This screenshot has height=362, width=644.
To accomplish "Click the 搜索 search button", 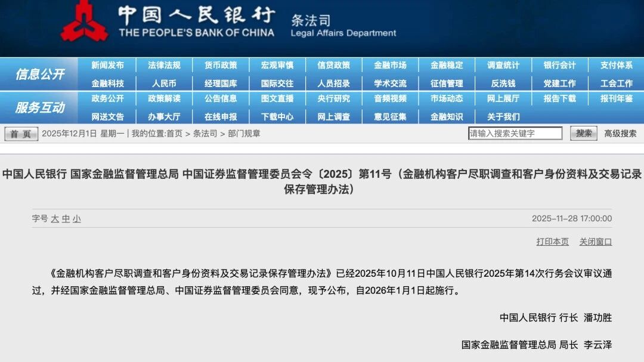I will coord(584,133).
